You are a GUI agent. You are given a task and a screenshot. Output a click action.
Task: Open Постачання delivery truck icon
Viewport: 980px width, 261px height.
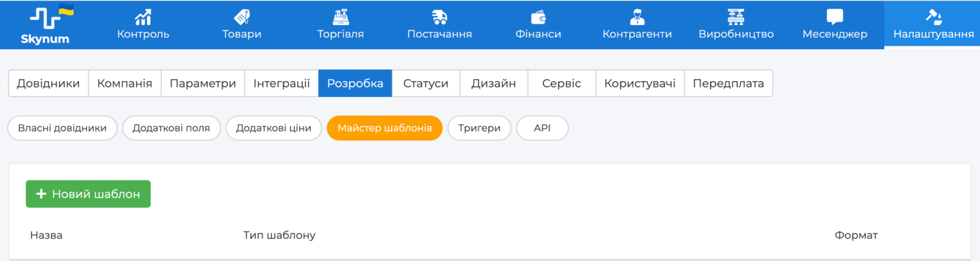(439, 17)
